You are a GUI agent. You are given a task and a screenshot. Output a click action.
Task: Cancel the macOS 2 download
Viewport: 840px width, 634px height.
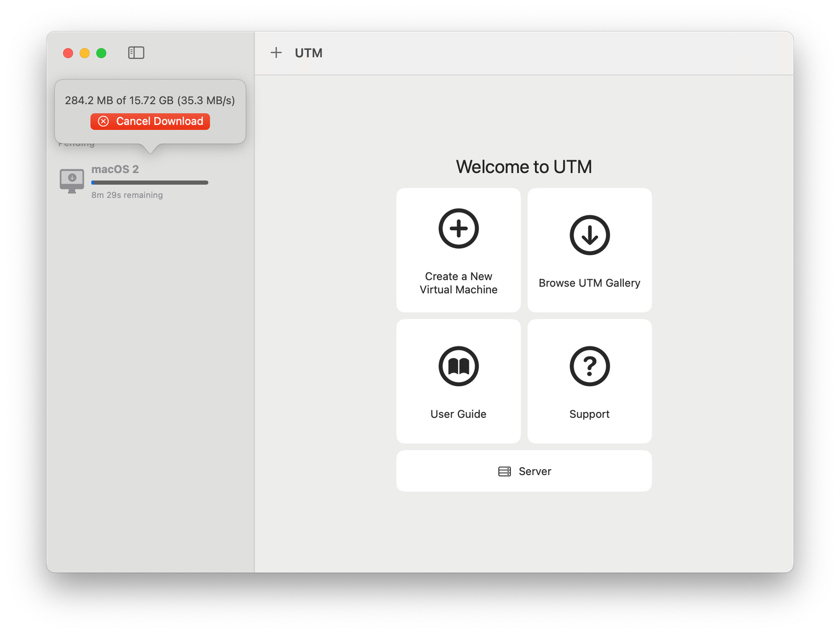tap(150, 121)
